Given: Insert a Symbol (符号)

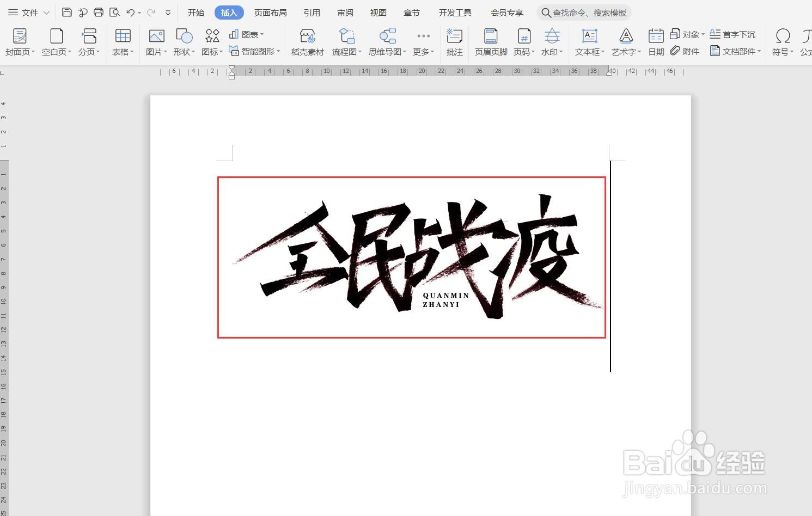Looking at the screenshot, I should click(x=783, y=42).
